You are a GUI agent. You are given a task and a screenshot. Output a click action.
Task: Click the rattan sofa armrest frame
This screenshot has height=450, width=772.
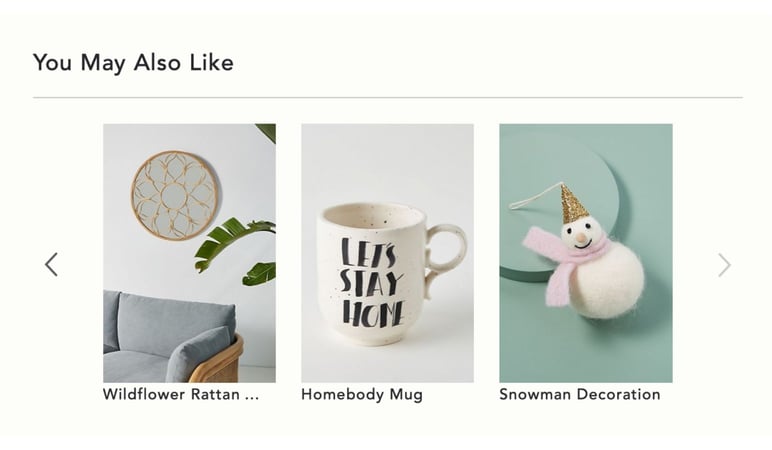click(222, 362)
